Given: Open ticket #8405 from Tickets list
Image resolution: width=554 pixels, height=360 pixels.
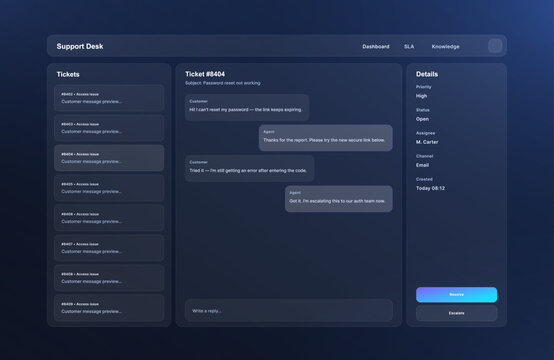Looking at the screenshot, I should [109, 188].
